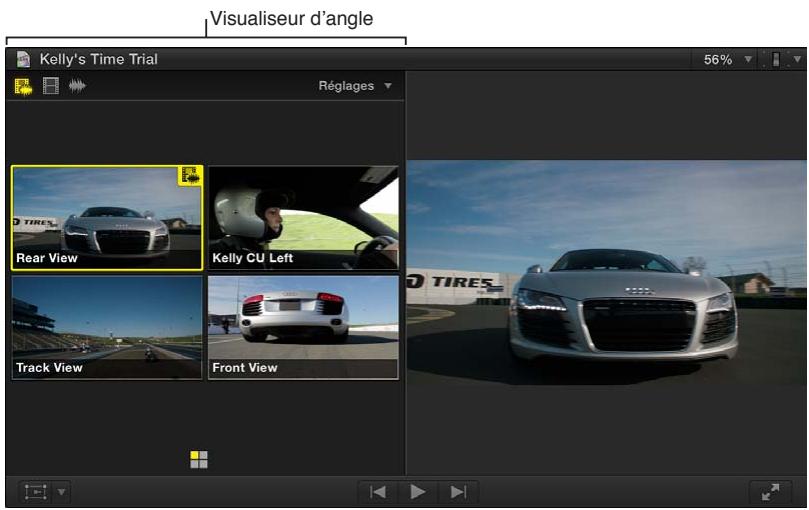Enable video-only switching mode
The width and height of the screenshot is (809, 510).
pyautogui.click(x=51, y=86)
